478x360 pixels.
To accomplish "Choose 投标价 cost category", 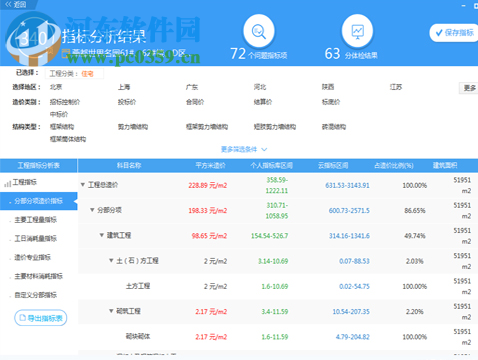I will (x=127, y=102).
